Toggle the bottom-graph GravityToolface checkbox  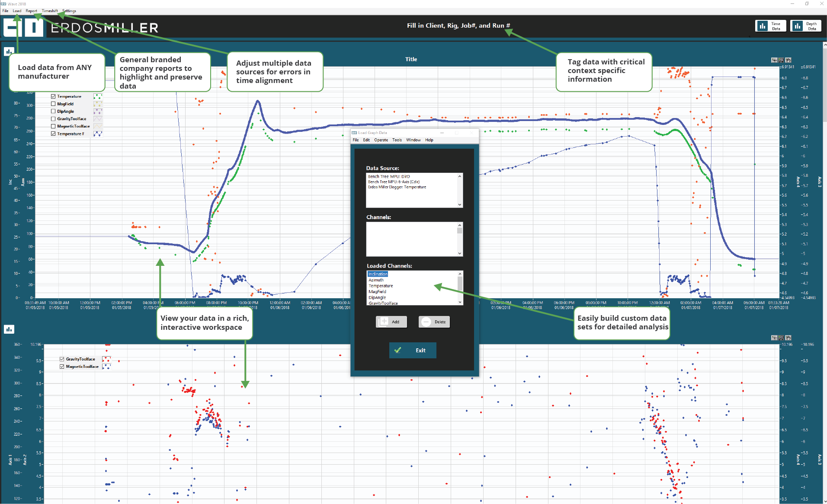tap(62, 359)
